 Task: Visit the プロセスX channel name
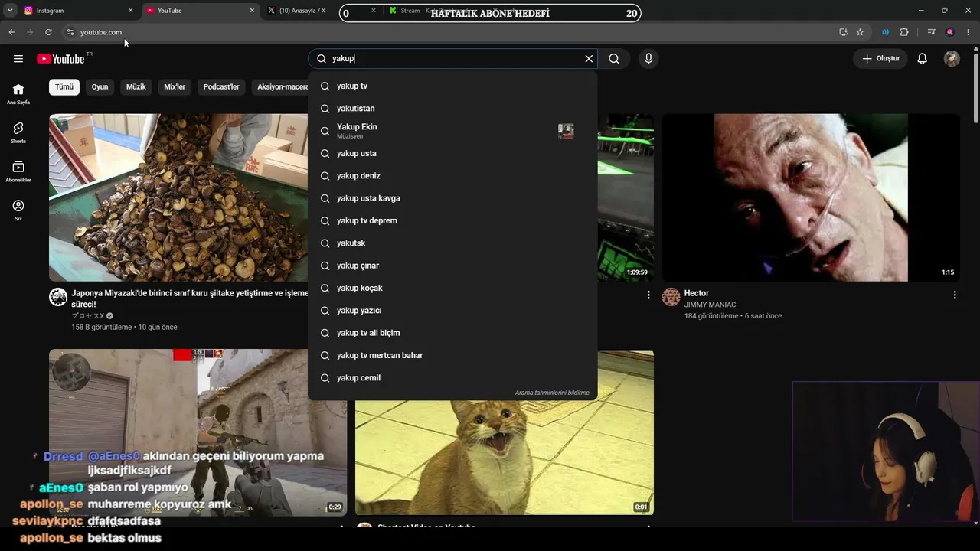[88, 316]
